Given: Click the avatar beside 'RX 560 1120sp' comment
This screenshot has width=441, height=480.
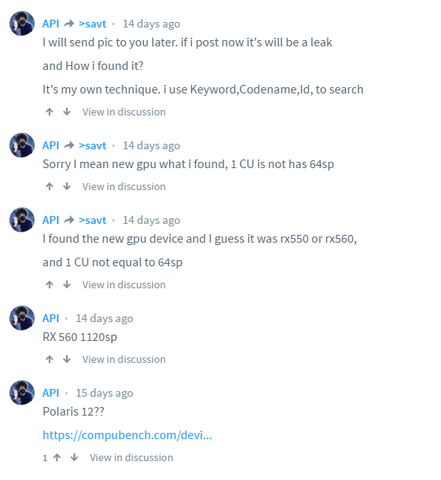Looking at the screenshot, I should [22, 318].
